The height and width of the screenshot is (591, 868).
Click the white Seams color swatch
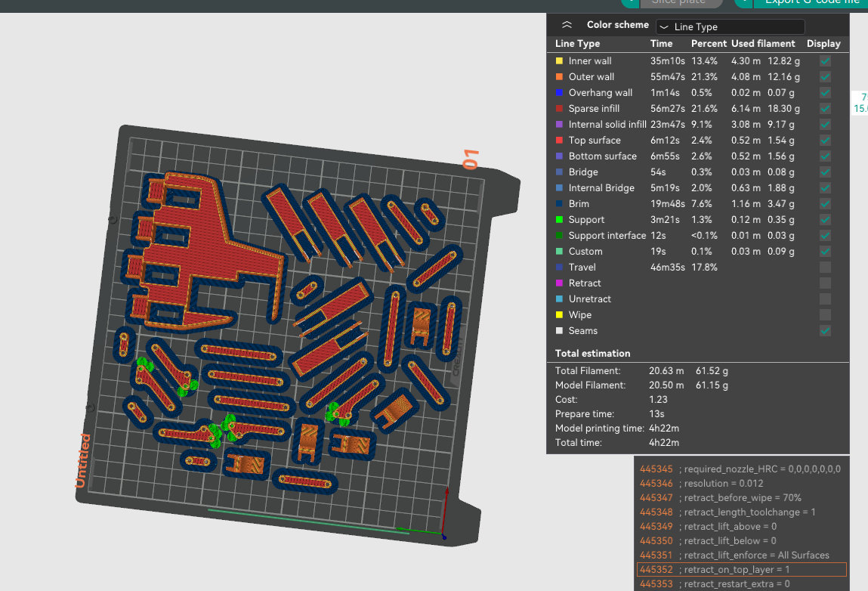pyautogui.click(x=559, y=331)
